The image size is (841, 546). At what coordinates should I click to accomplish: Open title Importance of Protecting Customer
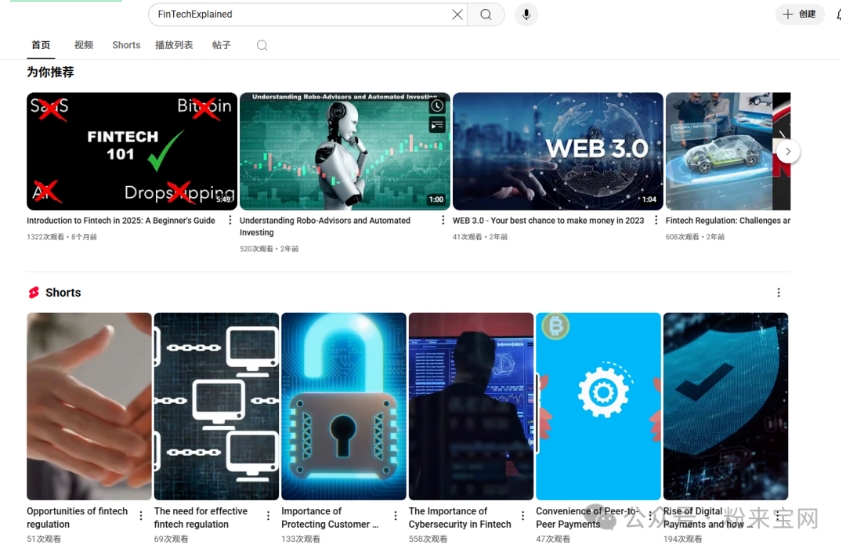330,518
